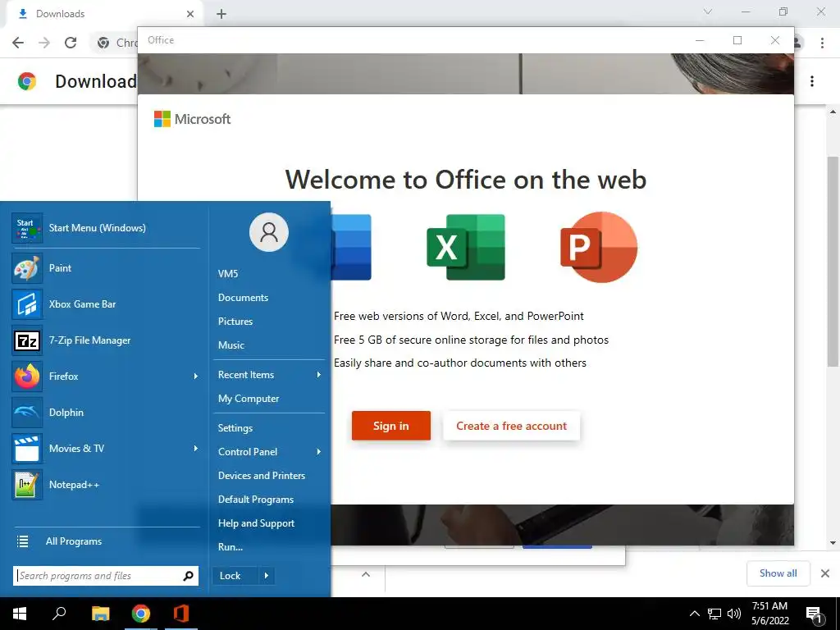
Task: Open the notification center icon
Action: [x=815, y=614]
